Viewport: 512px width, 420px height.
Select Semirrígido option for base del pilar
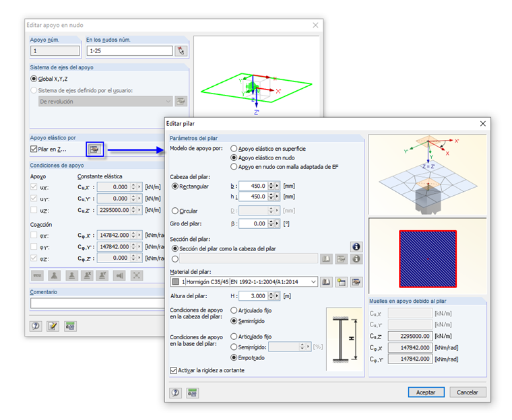coord(234,347)
